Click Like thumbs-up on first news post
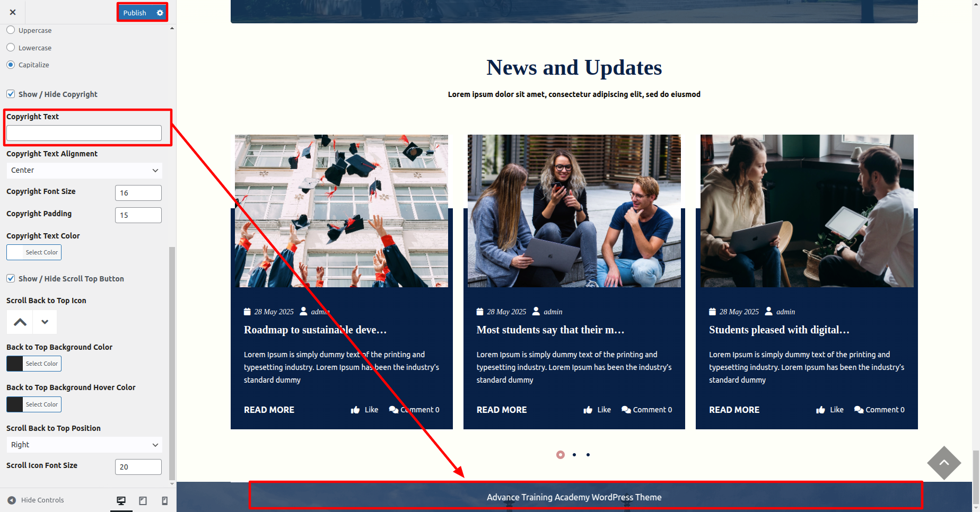This screenshot has width=980, height=512. pyautogui.click(x=355, y=410)
